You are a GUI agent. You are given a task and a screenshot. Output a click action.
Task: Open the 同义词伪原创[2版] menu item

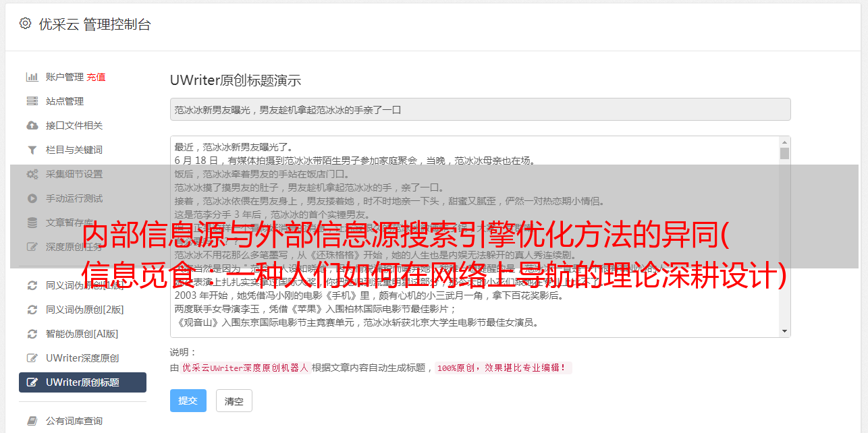(82, 310)
